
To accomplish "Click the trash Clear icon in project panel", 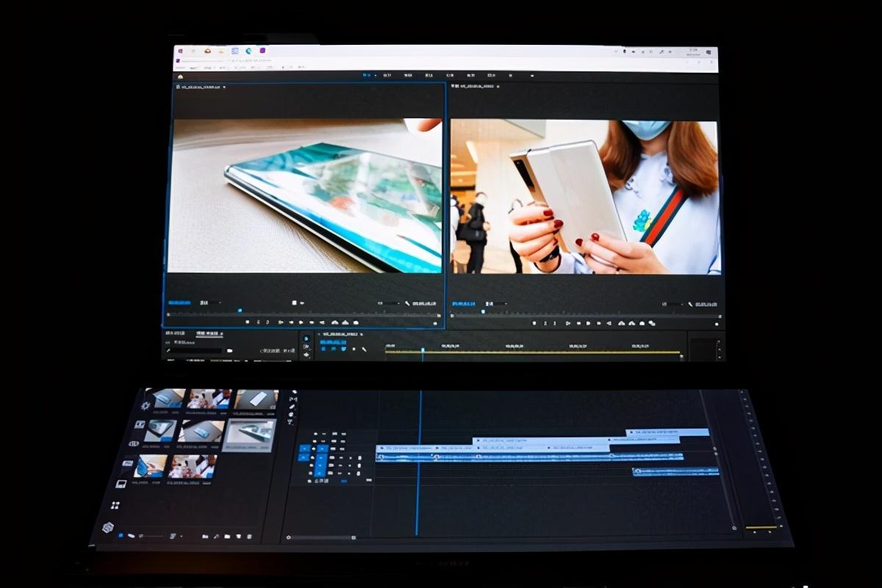I will [x=249, y=537].
